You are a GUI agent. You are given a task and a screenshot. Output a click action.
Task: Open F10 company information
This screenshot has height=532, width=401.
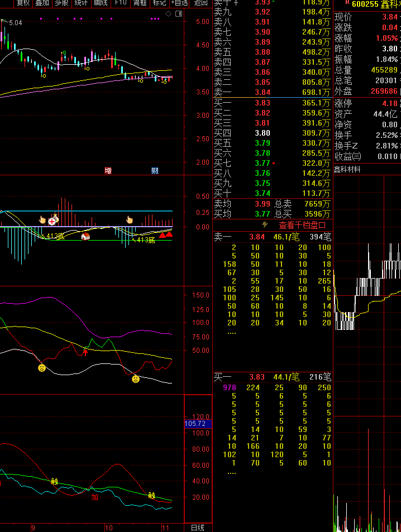coord(121,3)
